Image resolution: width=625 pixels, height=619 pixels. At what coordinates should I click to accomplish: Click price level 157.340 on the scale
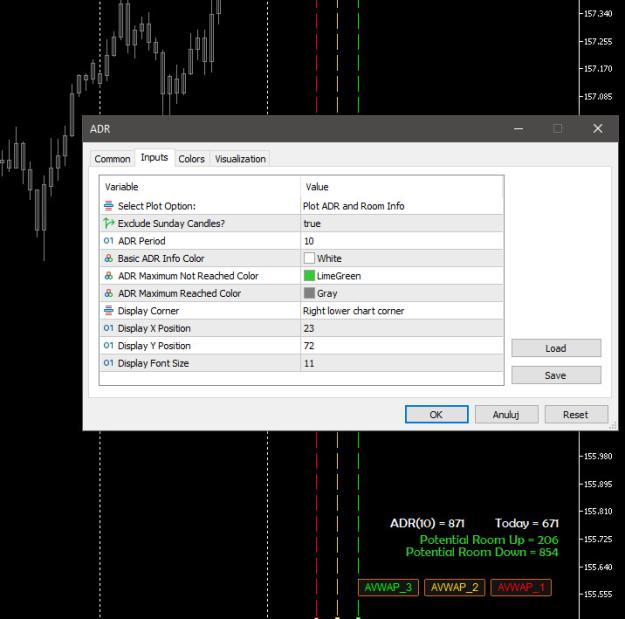pos(598,14)
